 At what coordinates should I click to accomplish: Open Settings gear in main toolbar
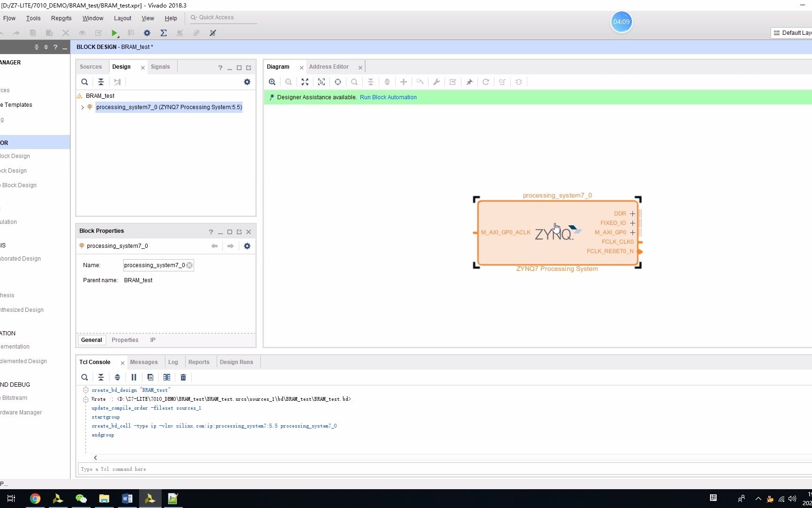(x=147, y=33)
